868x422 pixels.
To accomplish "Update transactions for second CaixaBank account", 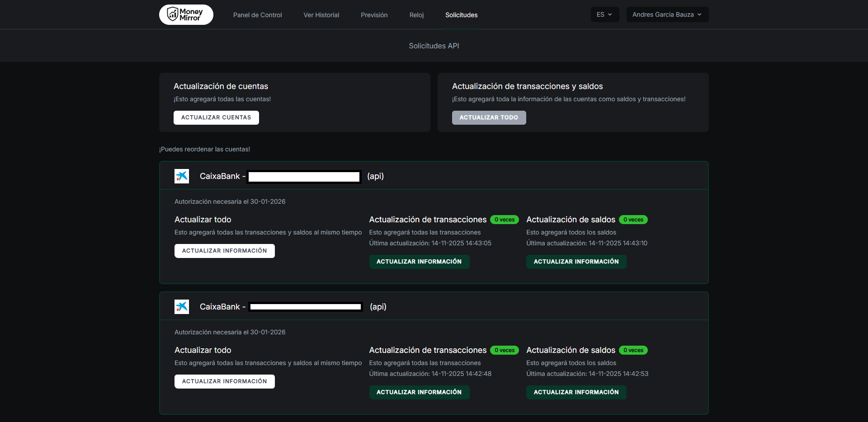I will pyautogui.click(x=419, y=392).
